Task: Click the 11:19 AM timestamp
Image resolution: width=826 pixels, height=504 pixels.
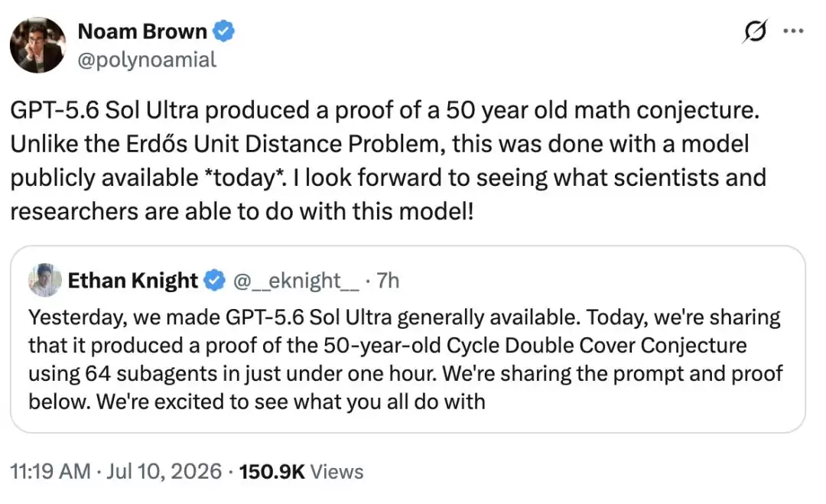Action: point(50,471)
